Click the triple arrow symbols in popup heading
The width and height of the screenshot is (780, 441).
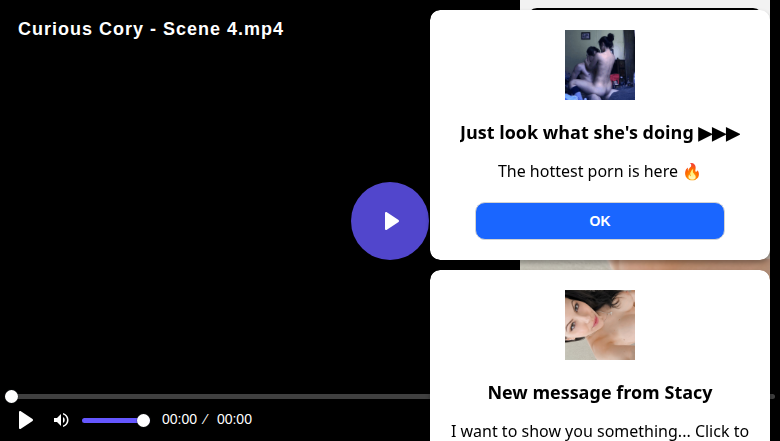719,133
